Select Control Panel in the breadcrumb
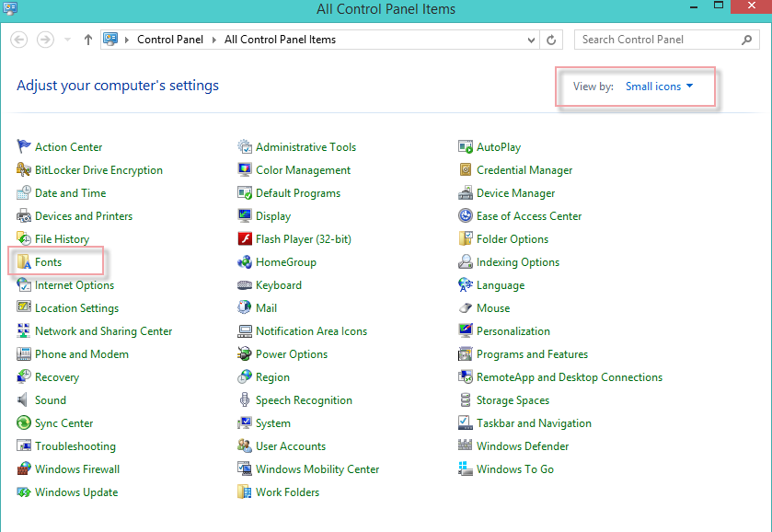Viewport: 772px width, 532px height. point(170,40)
